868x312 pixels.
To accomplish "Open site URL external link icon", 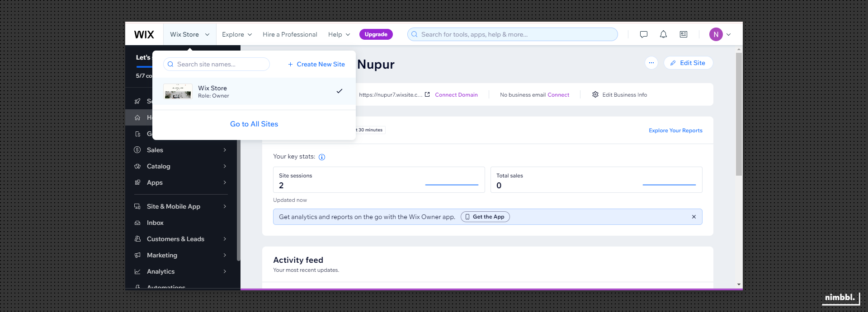I will (427, 94).
